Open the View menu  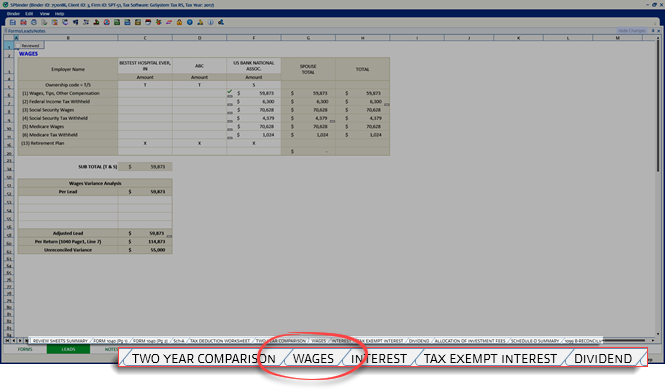(x=45, y=14)
